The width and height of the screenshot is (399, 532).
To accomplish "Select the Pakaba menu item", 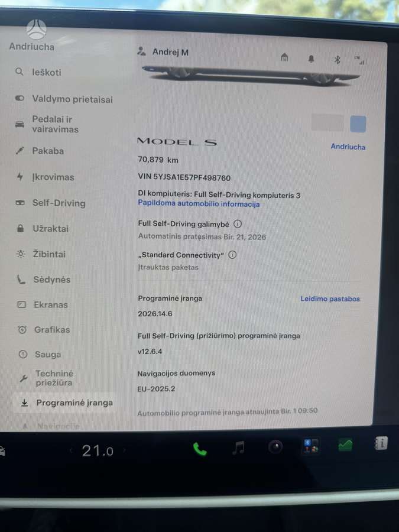I will click(x=40, y=151).
